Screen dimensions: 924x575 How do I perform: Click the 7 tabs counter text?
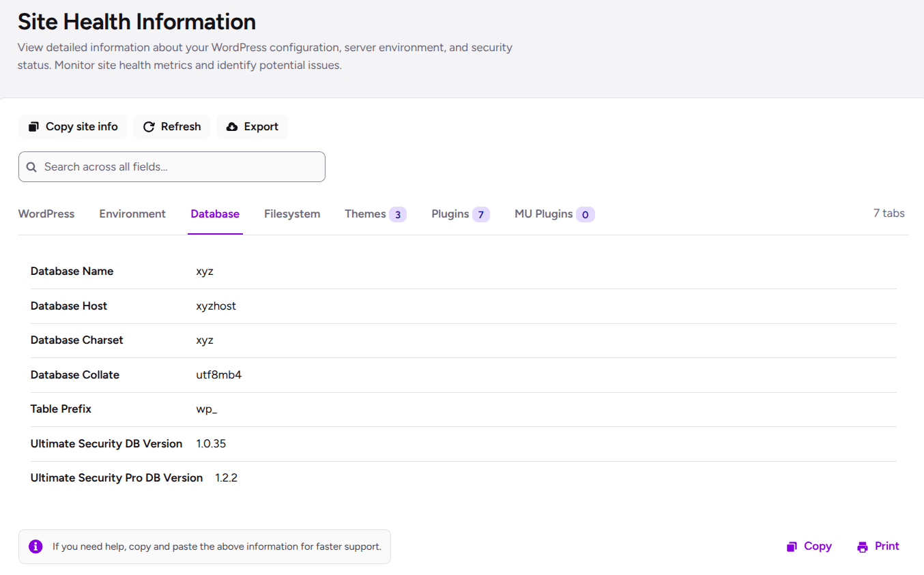tap(889, 213)
